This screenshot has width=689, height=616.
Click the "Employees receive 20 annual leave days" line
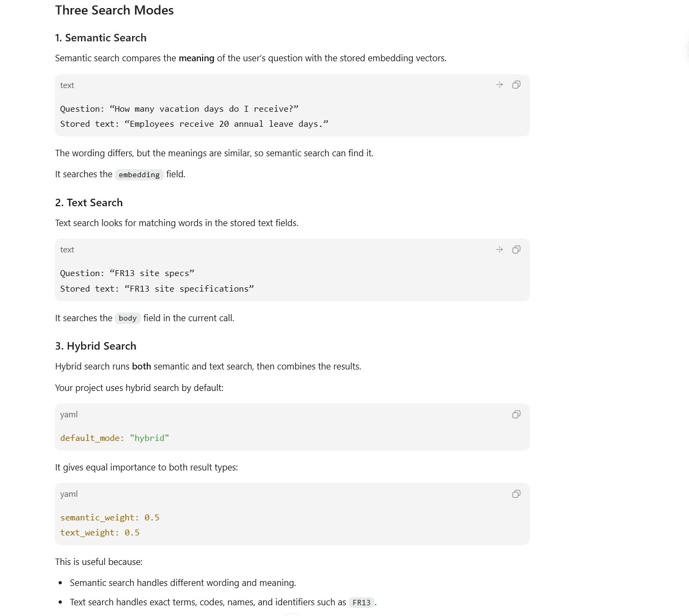tap(194, 124)
